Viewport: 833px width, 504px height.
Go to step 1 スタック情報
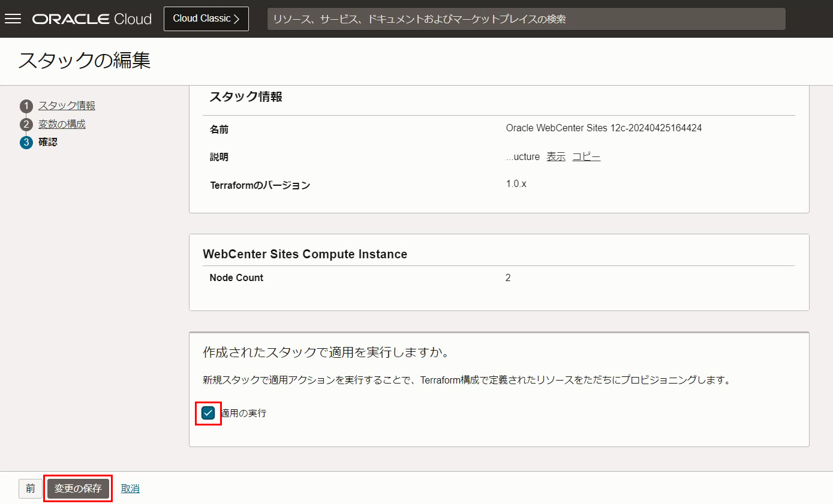(67, 105)
